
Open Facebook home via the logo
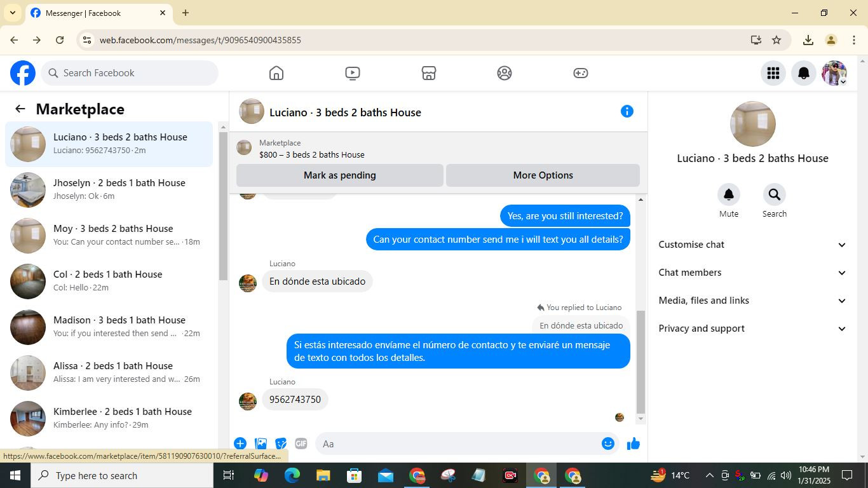point(23,73)
